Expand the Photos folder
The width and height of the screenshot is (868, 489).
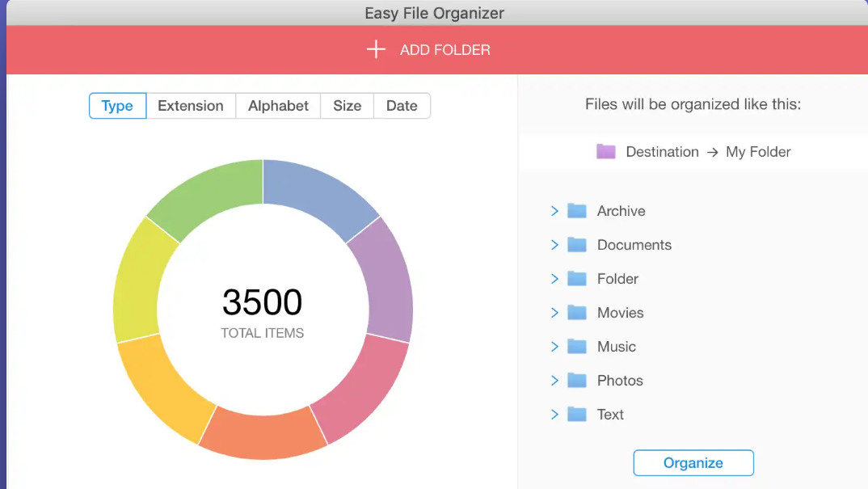(555, 381)
